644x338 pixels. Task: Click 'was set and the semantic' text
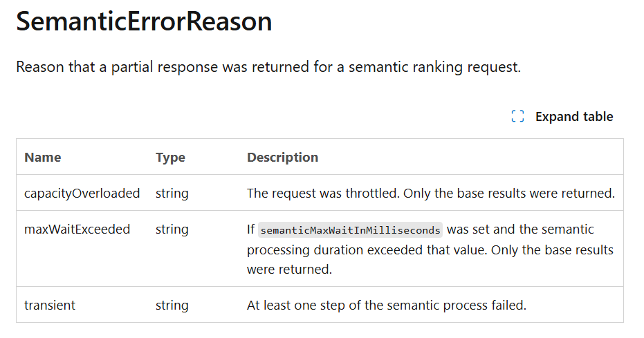(x=520, y=229)
